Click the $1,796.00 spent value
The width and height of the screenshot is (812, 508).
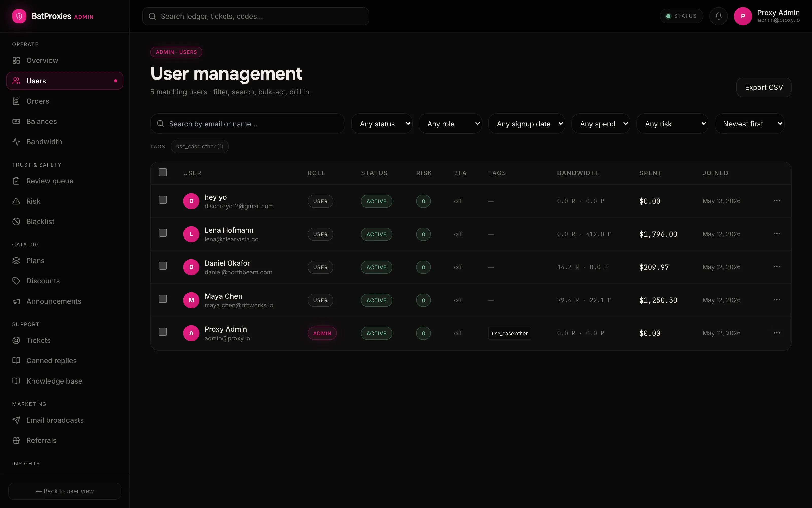[658, 234]
